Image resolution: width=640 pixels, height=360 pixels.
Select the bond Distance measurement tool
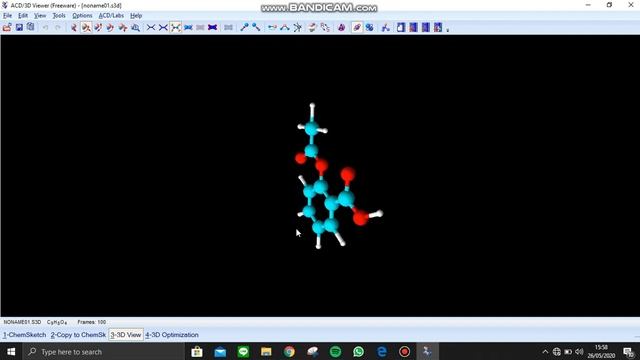pos(272,27)
